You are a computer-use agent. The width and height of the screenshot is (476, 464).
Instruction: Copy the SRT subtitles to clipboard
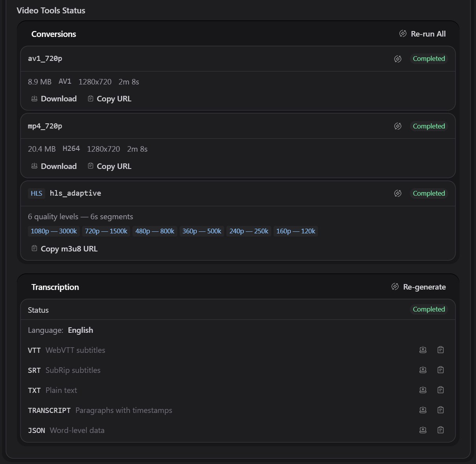click(x=441, y=370)
